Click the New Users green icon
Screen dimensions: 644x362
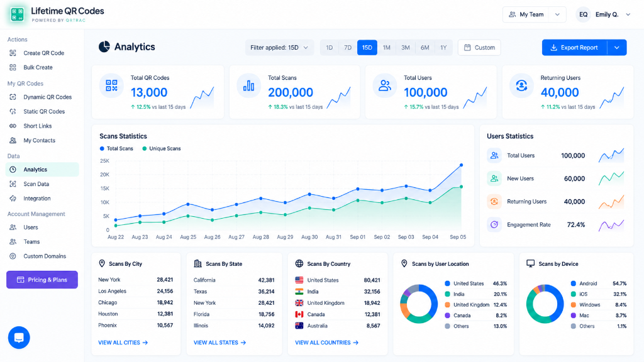tap(494, 178)
